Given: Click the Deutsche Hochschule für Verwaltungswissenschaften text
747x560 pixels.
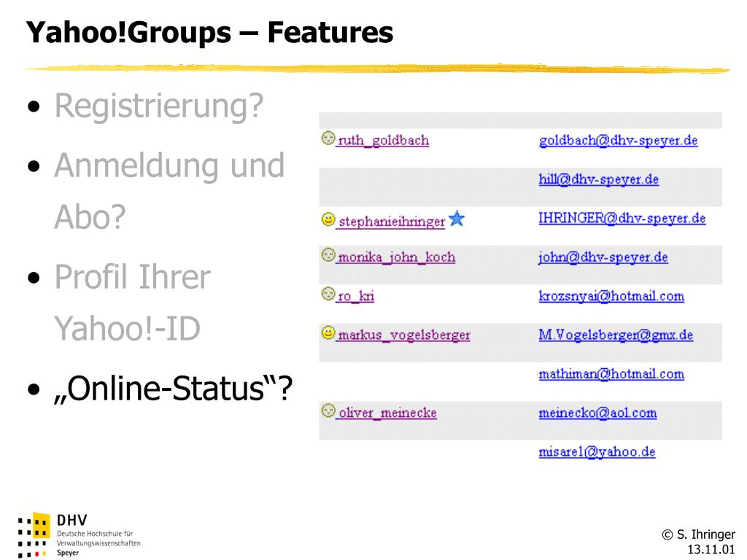Looking at the screenshot, I should coord(98,538).
